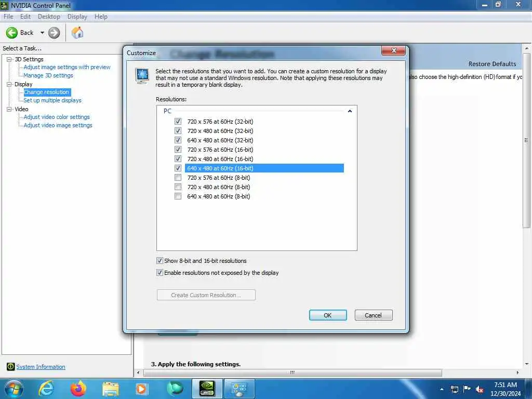Click the NVIDIA Control Panel title bar icon
The image size is (532, 399).
click(4, 5)
